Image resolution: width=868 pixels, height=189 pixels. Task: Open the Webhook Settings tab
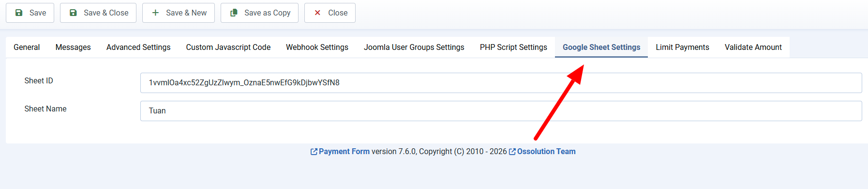point(317,47)
